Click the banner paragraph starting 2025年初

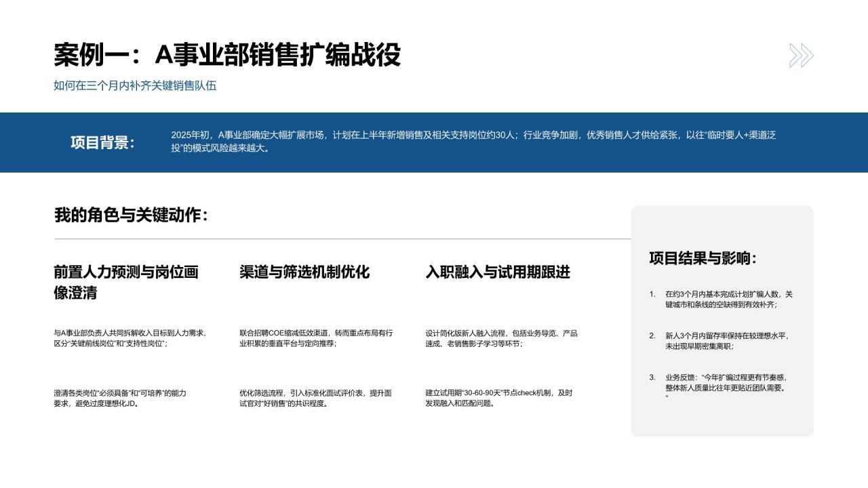(473, 141)
